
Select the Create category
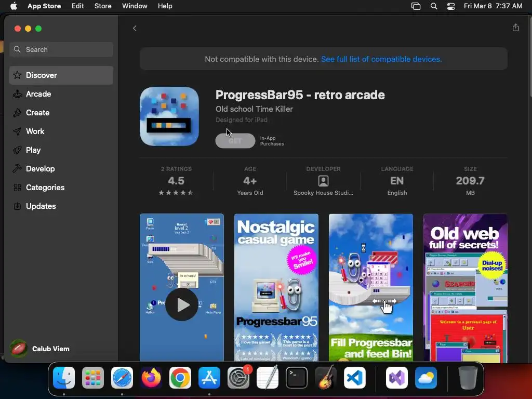tap(61, 113)
